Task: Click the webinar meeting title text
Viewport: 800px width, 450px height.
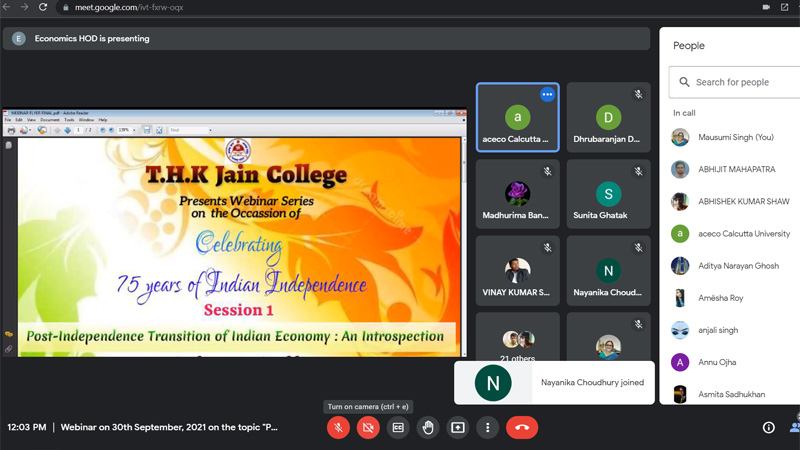Action: click(169, 428)
